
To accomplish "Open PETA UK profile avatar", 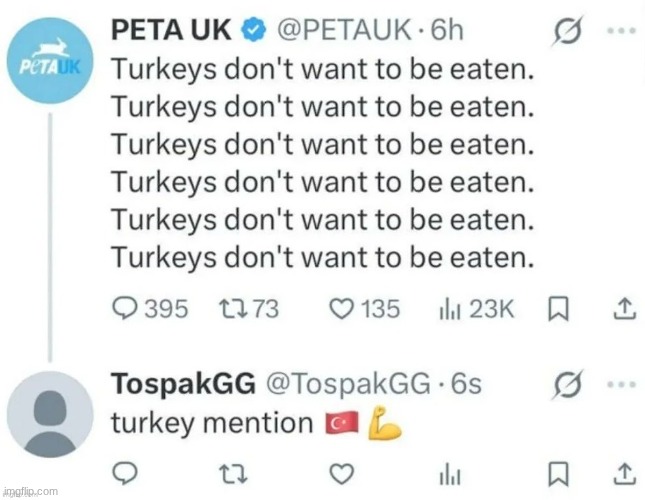I will point(54,64).
